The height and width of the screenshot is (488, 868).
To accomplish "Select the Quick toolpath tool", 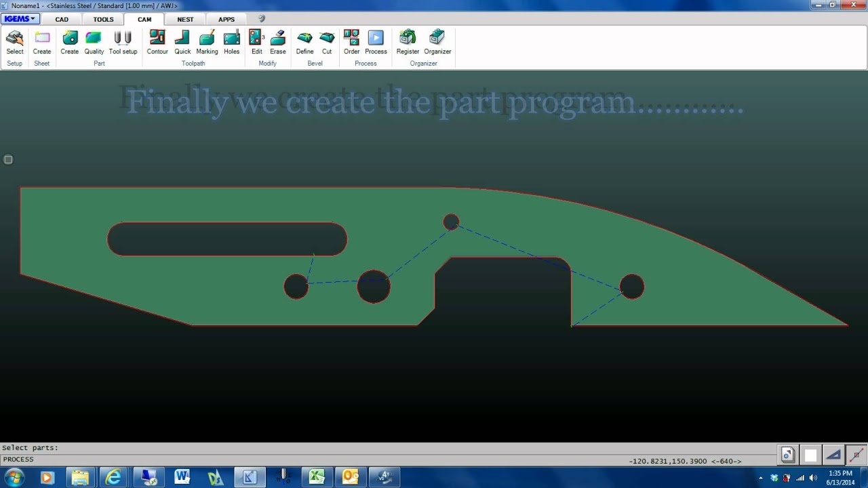I will click(x=182, y=42).
